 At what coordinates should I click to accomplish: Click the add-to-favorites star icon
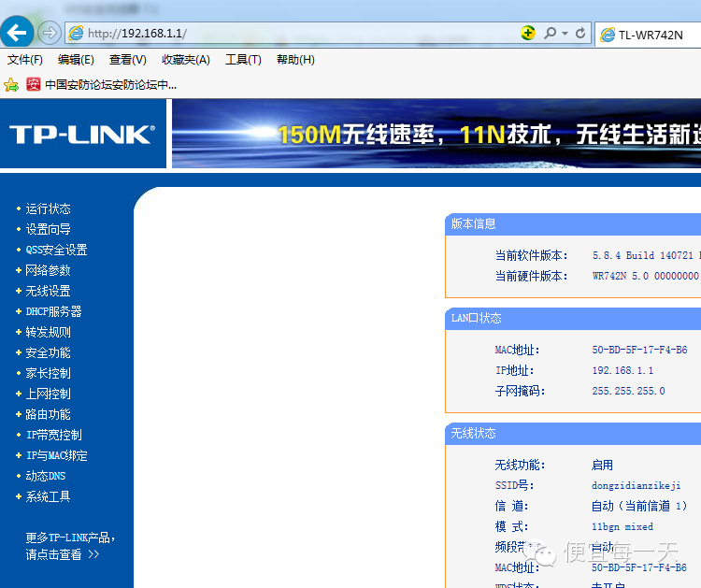click(11, 84)
